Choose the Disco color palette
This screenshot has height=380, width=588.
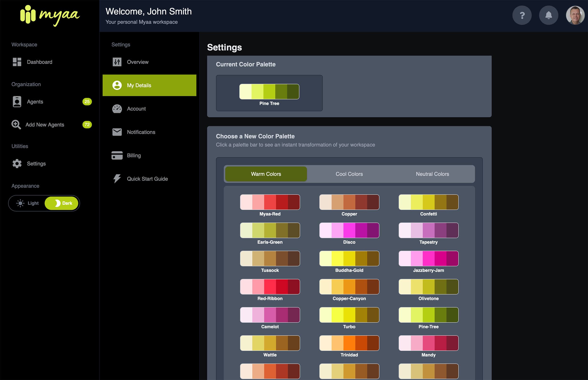(x=349, y=230)
